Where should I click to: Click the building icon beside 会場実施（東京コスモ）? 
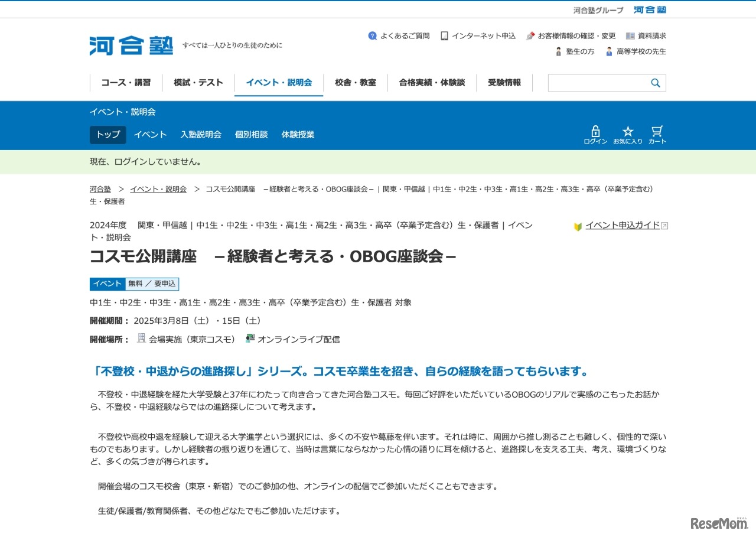pyautogui.click(x=141, y=339)
